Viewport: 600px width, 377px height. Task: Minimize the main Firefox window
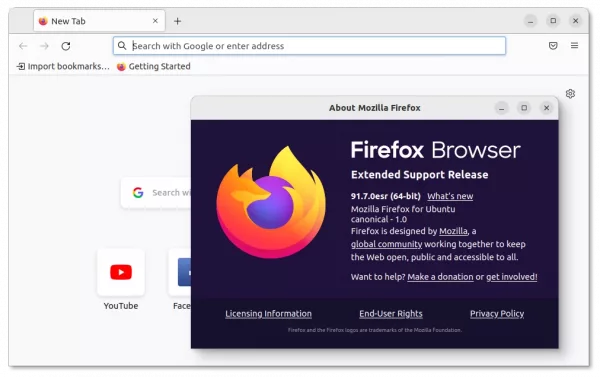530,21
